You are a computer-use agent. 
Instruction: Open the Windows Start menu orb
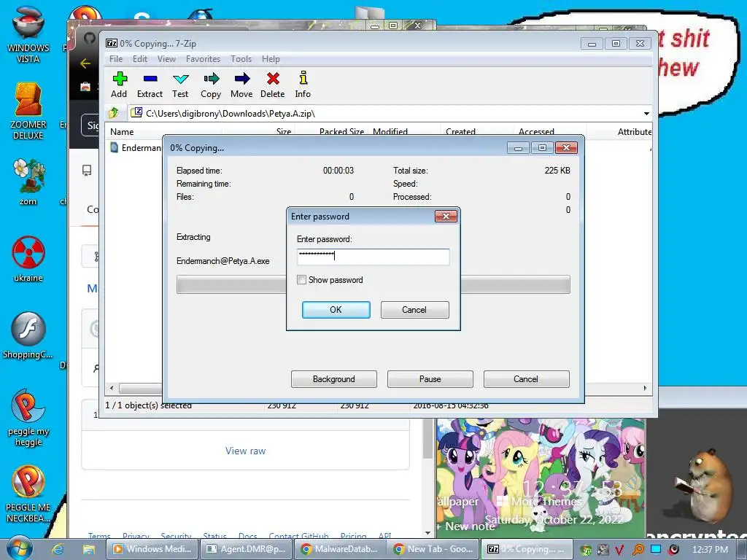coord(20,548)
